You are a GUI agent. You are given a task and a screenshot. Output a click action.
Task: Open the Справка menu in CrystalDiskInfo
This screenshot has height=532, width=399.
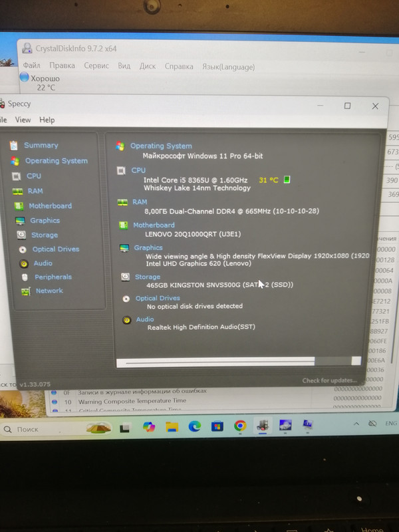click(179, 66)
